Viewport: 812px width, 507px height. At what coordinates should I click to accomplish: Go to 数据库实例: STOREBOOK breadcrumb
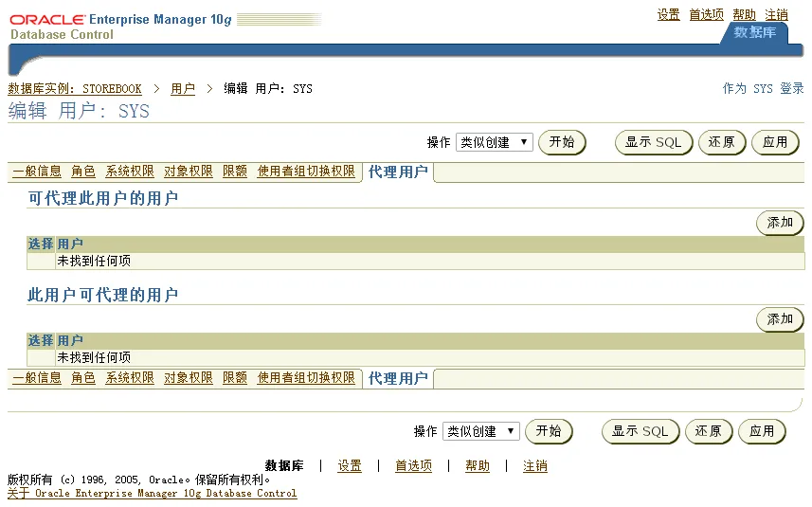(x=75, y=88)
